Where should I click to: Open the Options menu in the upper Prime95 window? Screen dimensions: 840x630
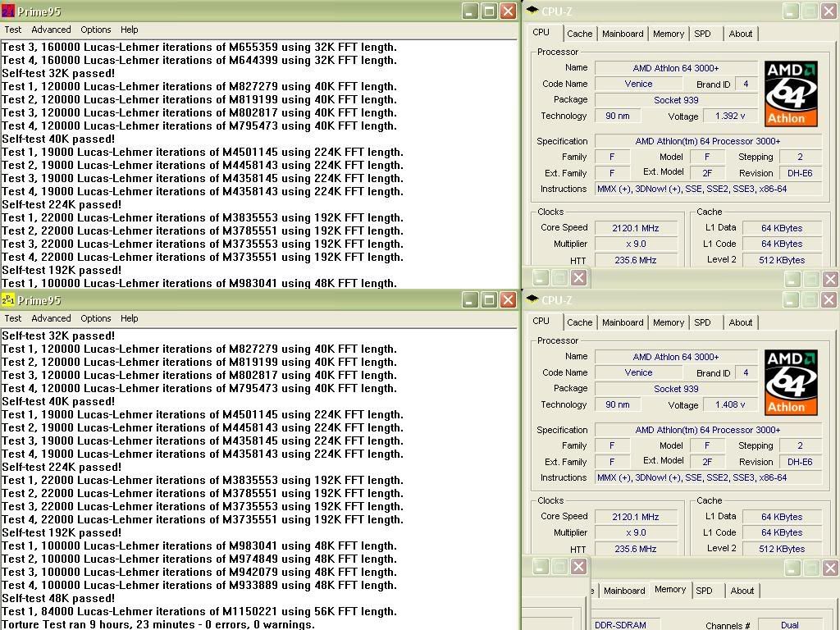[x=95, y=30]
